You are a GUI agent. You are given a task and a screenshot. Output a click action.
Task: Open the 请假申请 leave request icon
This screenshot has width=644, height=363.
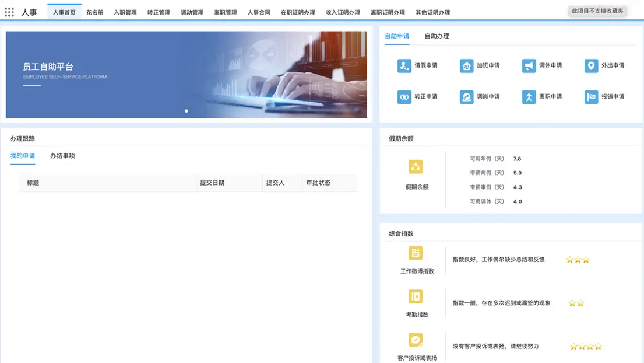point(403,65)
